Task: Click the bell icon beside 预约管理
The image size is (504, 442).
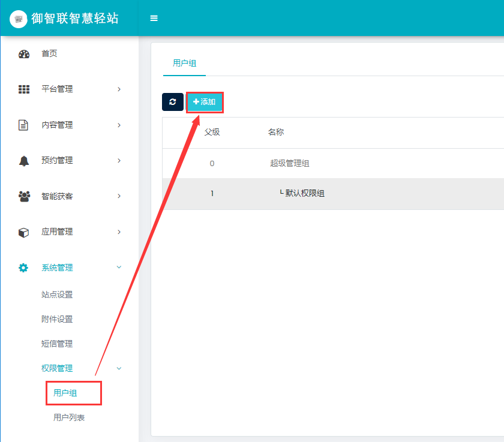Action: pos(24,161)
